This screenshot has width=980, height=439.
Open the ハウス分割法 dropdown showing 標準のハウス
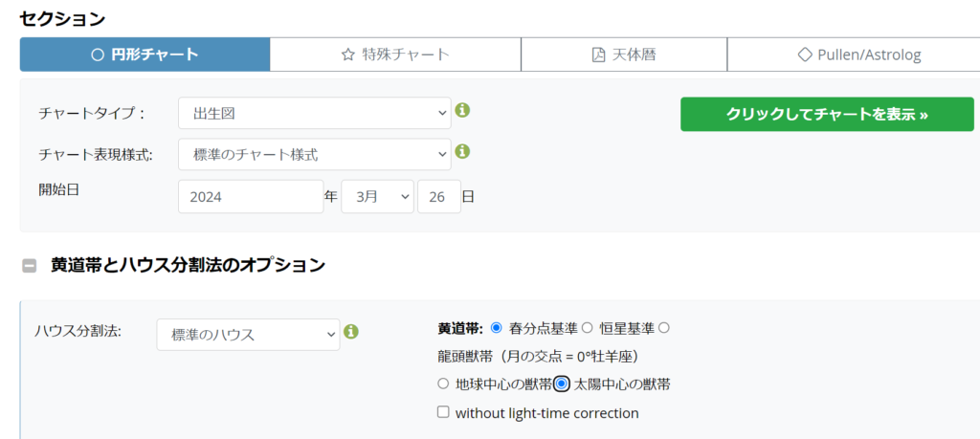pos(248,335)
